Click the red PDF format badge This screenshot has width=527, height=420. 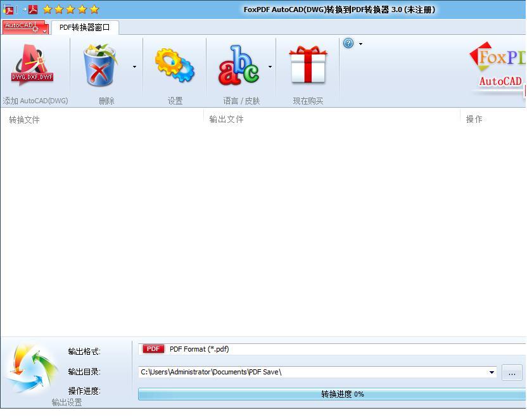click(153, 349)
